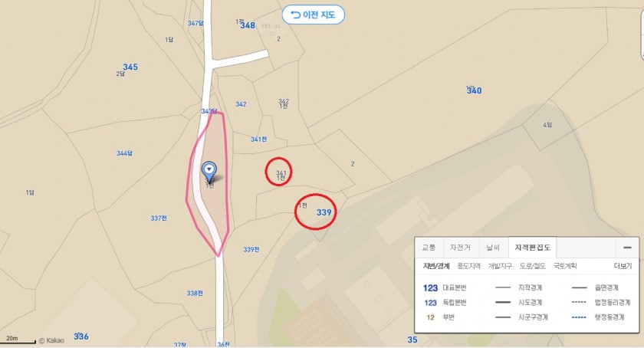Select the 용도지역 option

pos(468,266)
